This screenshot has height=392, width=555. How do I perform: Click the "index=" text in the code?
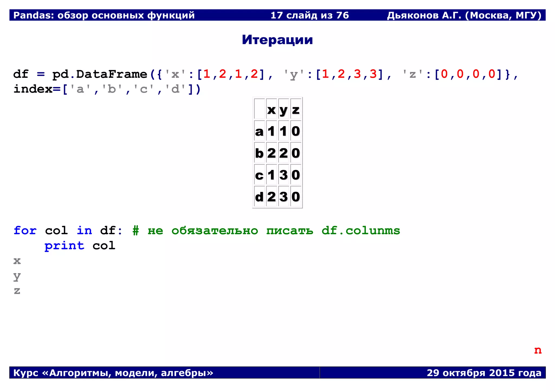[x=37, y=89]
